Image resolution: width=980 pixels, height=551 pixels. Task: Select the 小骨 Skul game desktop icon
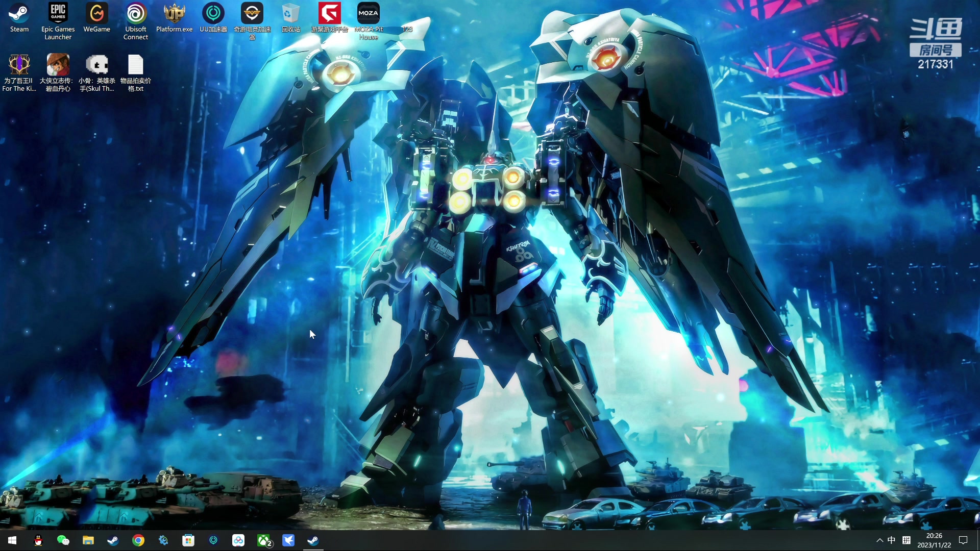(97, 73)
